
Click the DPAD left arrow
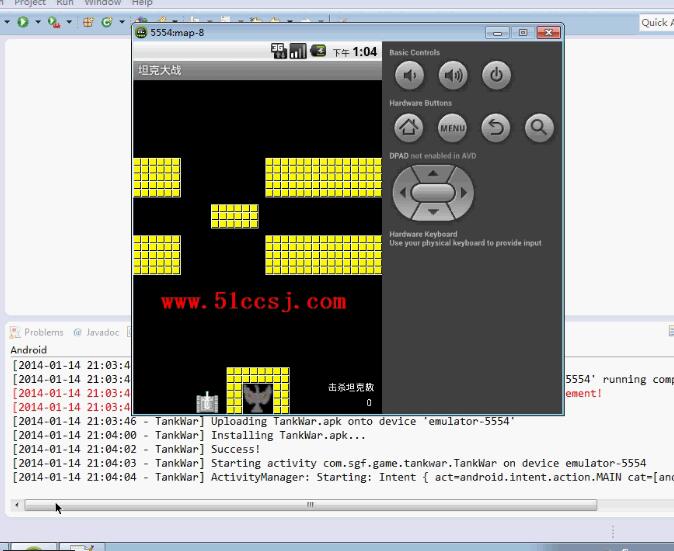pyautogui.click(x=402, y=193)
